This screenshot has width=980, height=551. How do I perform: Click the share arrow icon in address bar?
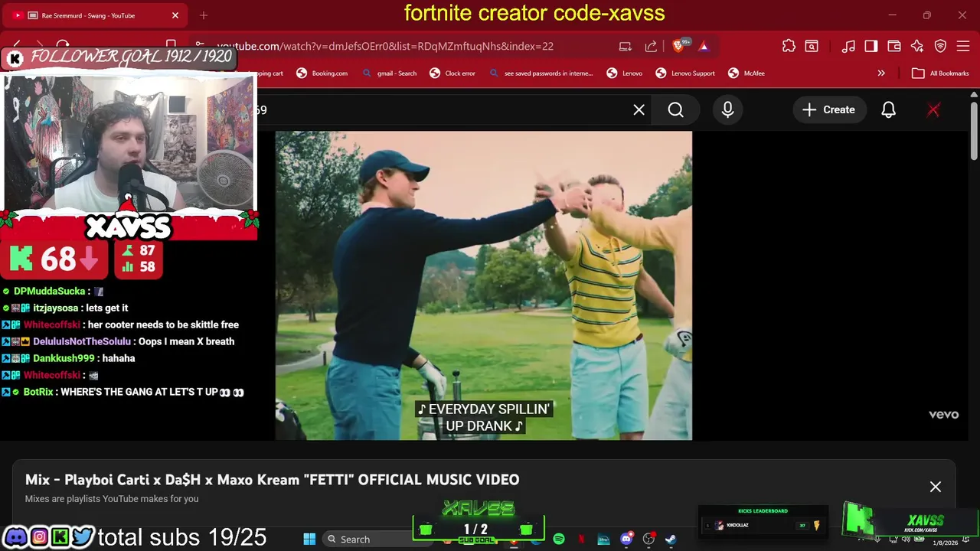click(651, 46)
